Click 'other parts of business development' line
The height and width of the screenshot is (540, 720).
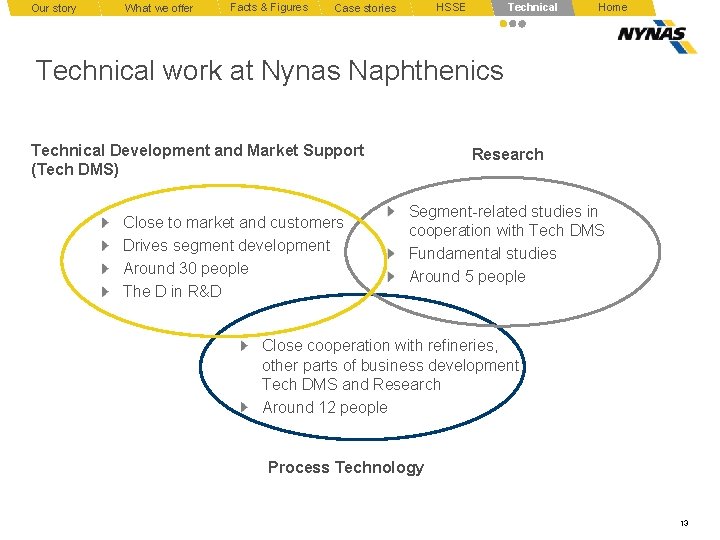(391, 366)
